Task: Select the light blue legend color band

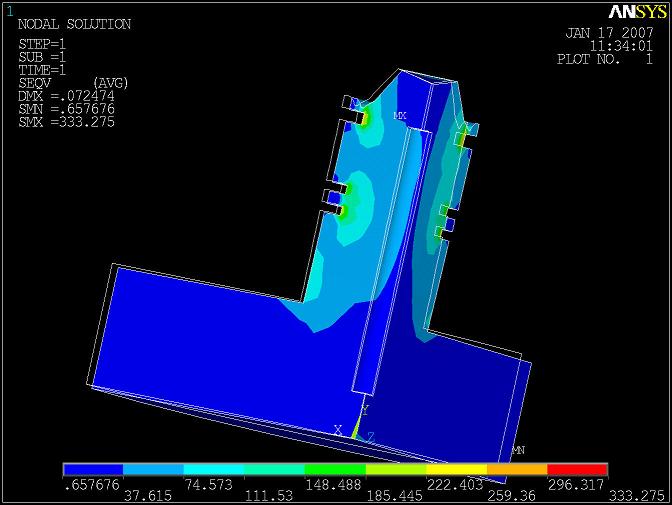Action: click(x=153, y=469)
